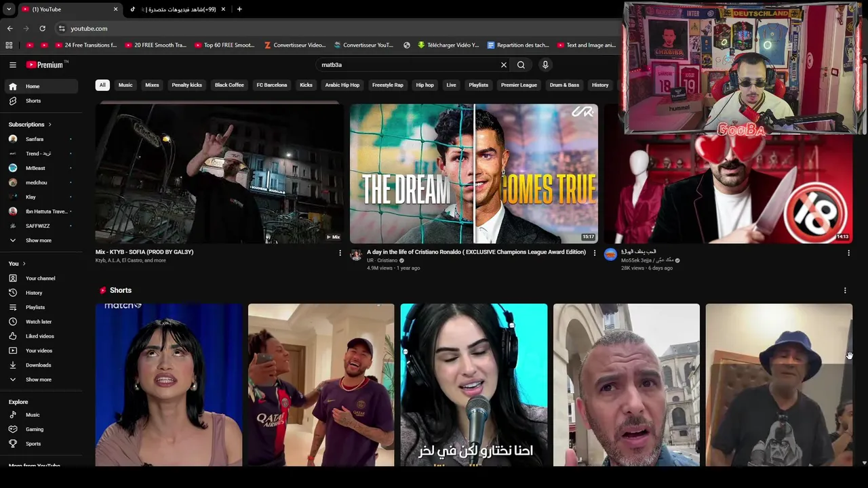Open the Chrome apps grid in bookmarks bar
The image size is (868, 488).
click(9, 45)
